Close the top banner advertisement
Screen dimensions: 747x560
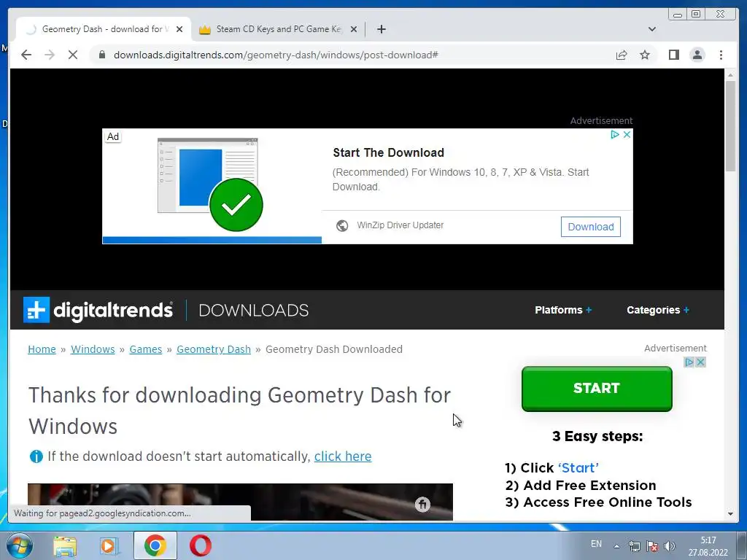(627, 135)
